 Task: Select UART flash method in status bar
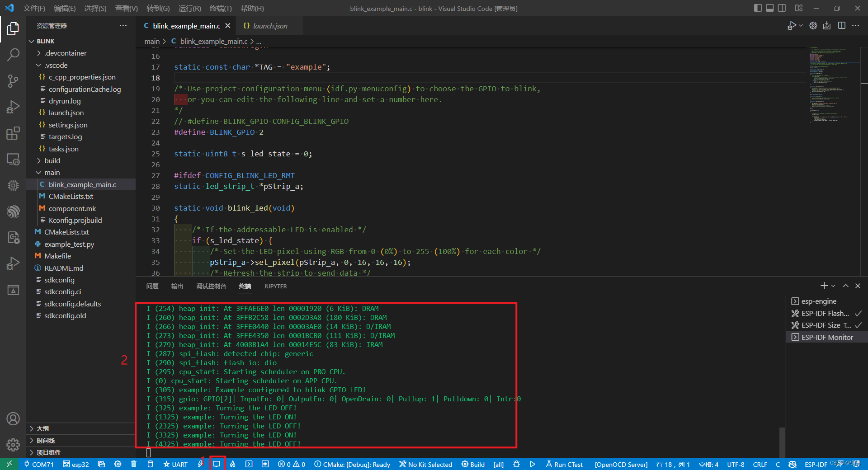click(x=175, y=464)
